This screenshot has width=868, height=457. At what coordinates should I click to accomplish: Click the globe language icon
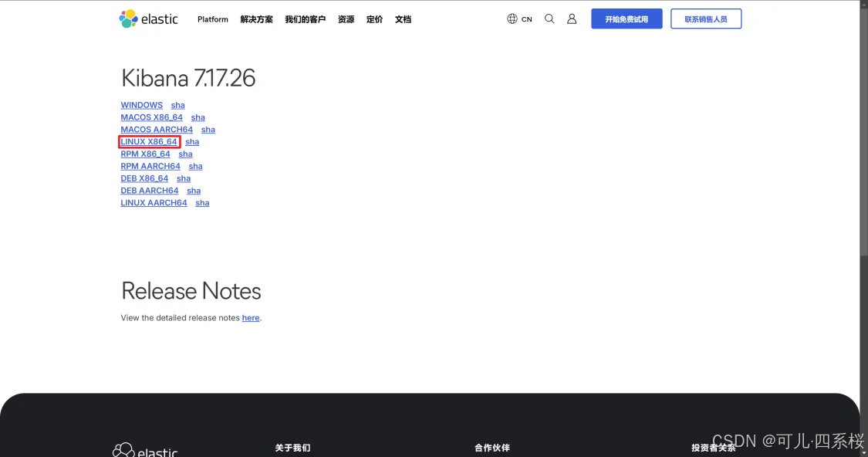point(512,19)
